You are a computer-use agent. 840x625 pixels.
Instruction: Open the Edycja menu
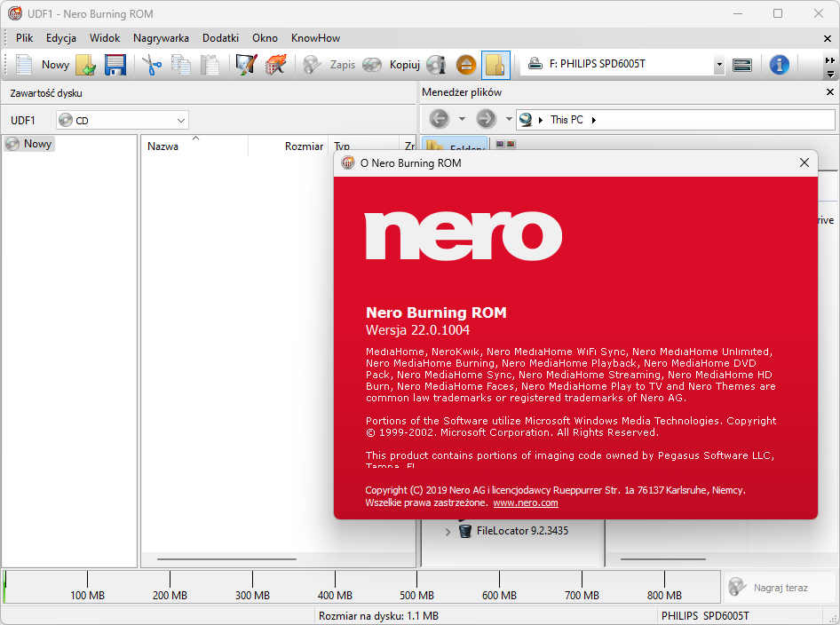(61, 38)
